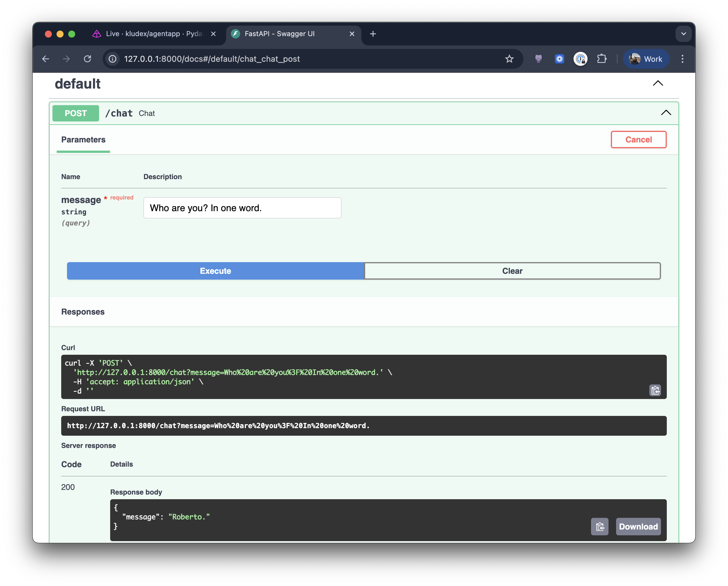Navigate back using the back arrow
Image resolution: width=728 pixels, height=586 pixels.
pos(45,59)
